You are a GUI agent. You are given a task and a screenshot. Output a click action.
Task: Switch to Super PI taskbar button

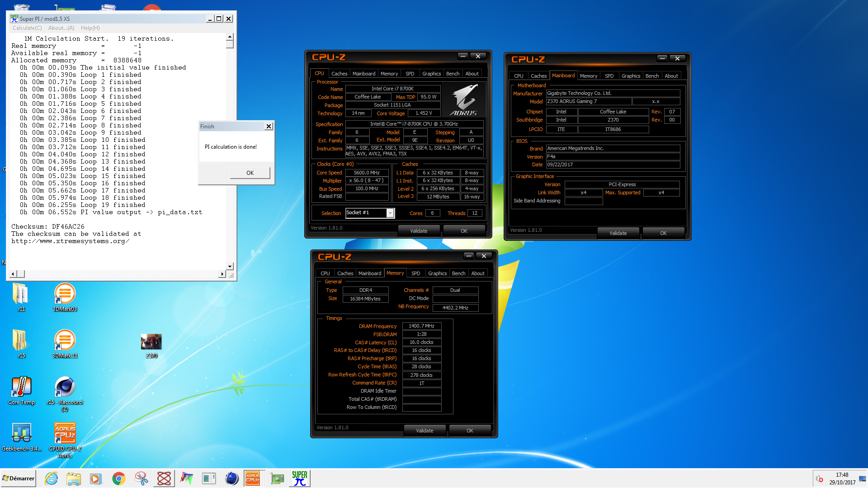299,479
